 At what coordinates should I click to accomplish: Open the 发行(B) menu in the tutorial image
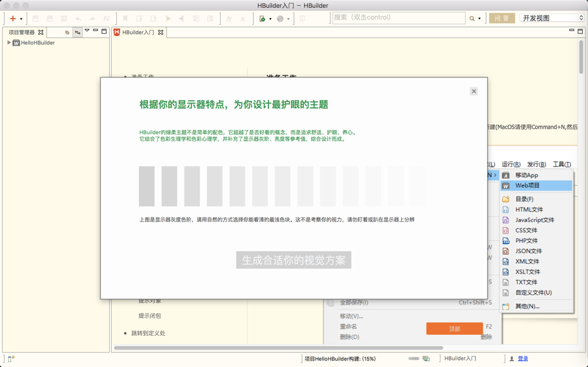pos(536,164)
